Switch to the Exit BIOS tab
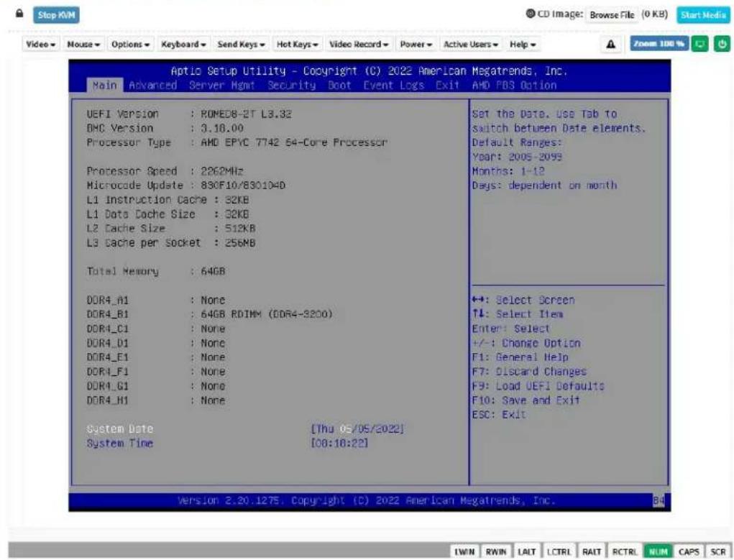Image resolution: width=734 pixels, height=560 pixels. [x=447, y=86]
